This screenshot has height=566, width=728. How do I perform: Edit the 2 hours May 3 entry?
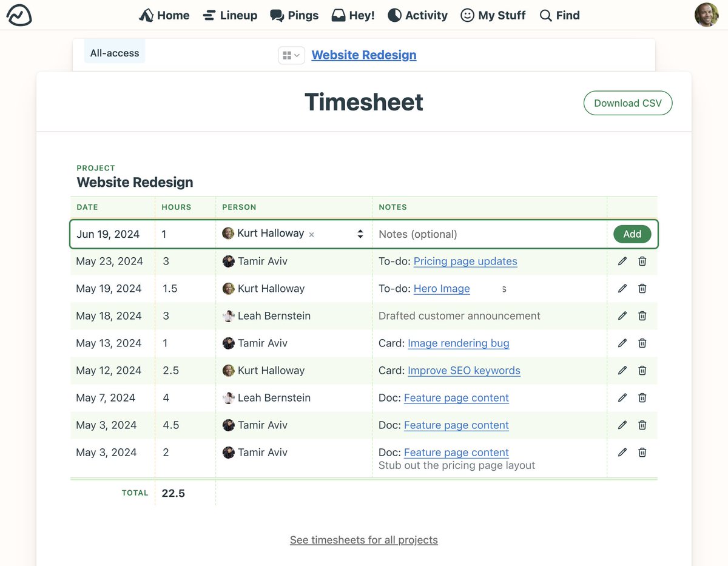(622, 453)
